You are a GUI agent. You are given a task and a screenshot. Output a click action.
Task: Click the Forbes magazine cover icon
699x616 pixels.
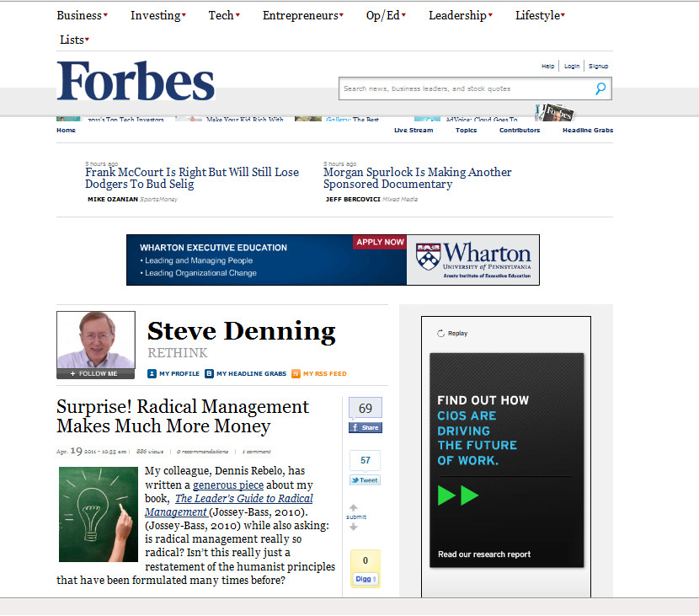[554, 112]
